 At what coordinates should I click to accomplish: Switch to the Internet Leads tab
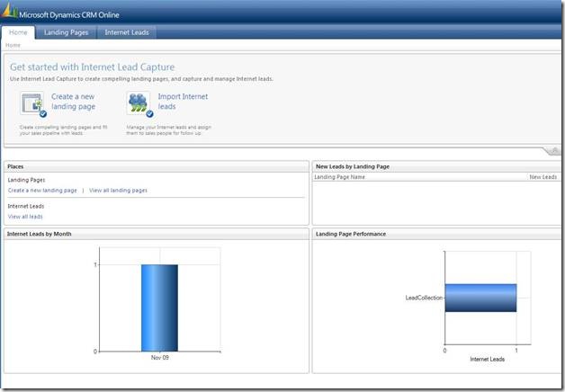point(127,33)
